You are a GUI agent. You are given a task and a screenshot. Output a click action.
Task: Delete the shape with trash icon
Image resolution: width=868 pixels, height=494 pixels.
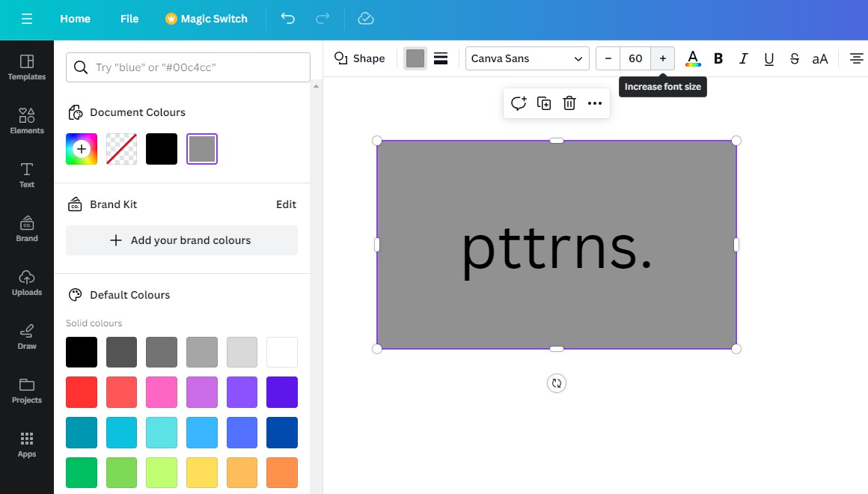(x=569, y=103)
